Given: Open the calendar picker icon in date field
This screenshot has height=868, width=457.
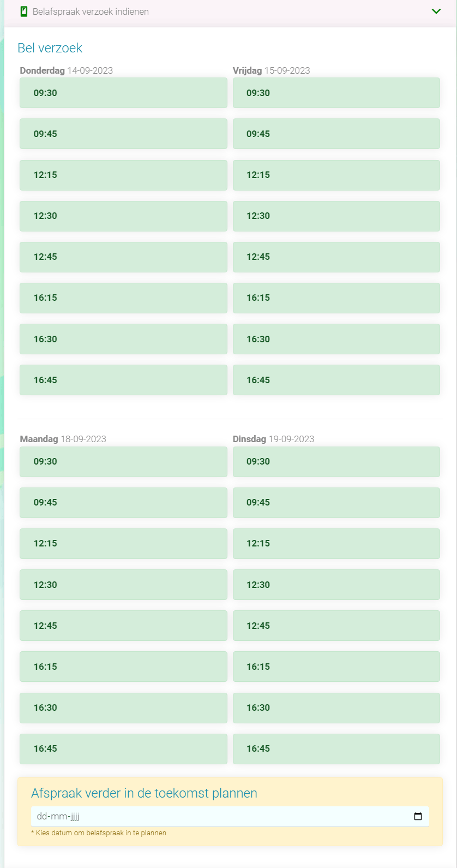Looking at the screenshot, I should coord(418,817).
